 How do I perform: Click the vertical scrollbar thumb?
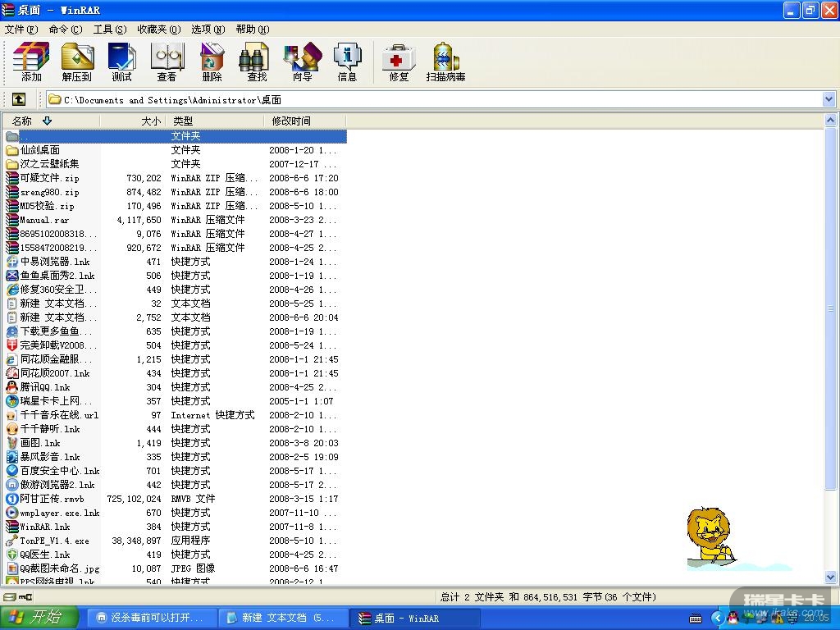830,308
